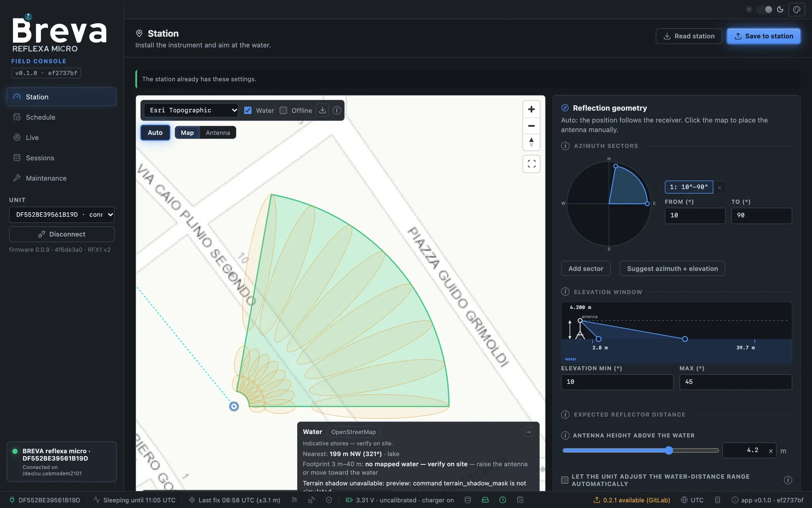Viewport: 812px width, 508px height.
Task: Show info for Elevation Window
Action: click(565, 292)
